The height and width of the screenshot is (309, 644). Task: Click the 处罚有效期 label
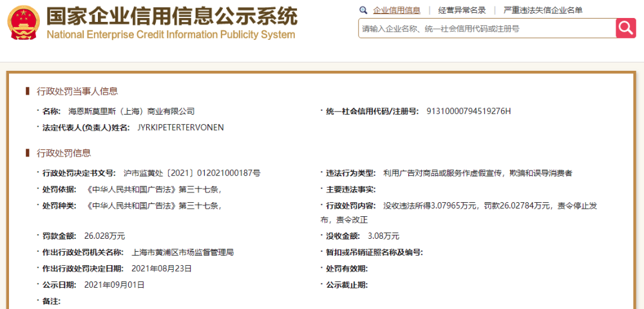click(x=346, y=269)
